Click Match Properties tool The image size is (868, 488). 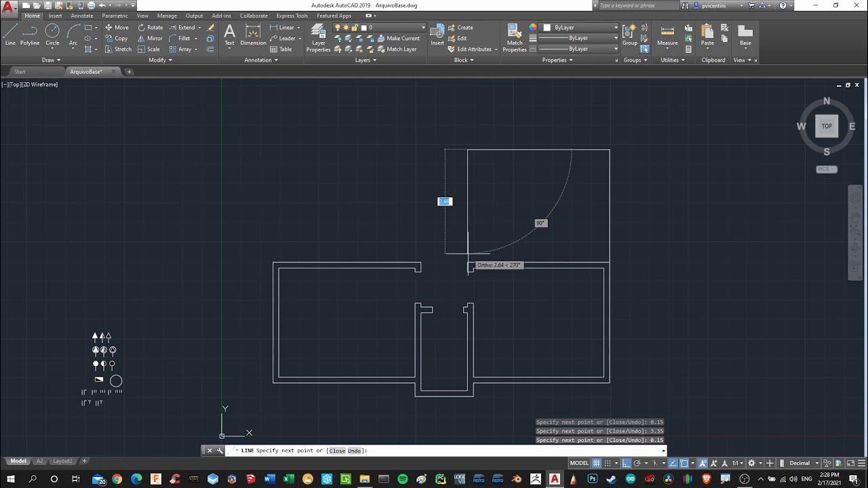(515, 38)
